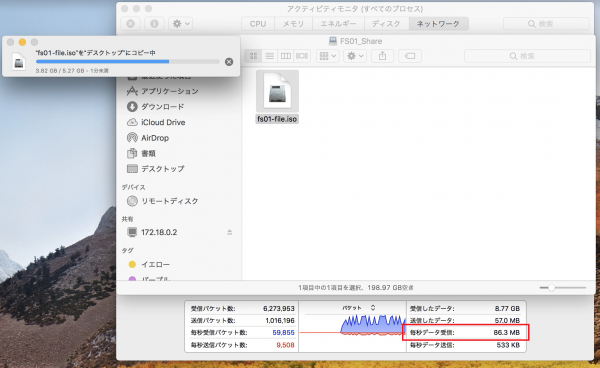Click the 送信パケット数 value 1,016,196
The height and width of the screenshot is (368, 600).
(x=280, y=321)
